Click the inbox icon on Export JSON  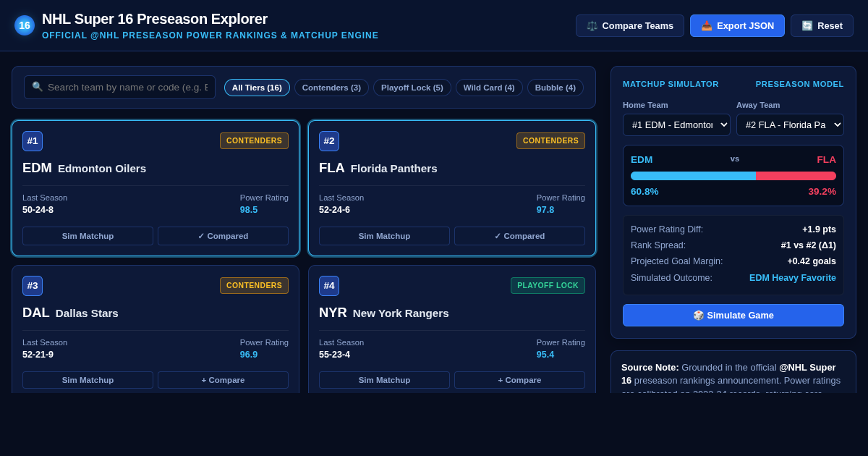pyautogui.click(x=707, y=25)
